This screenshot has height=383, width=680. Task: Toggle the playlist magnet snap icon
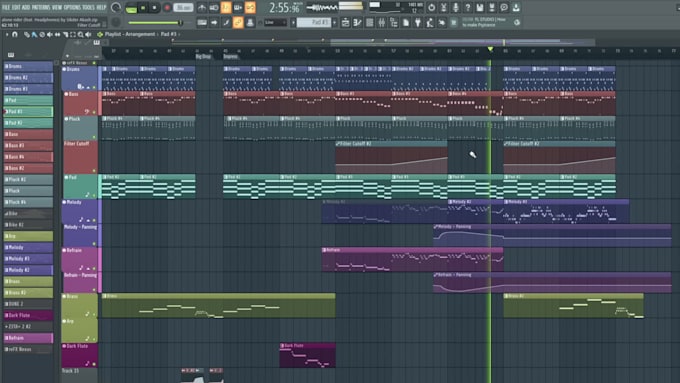click(15, 34)
